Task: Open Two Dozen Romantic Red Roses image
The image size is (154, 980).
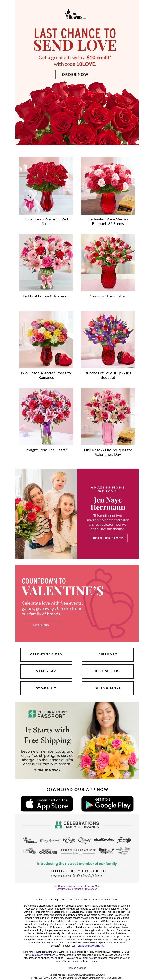Action: pyautogui.click(x=46, y=186)
